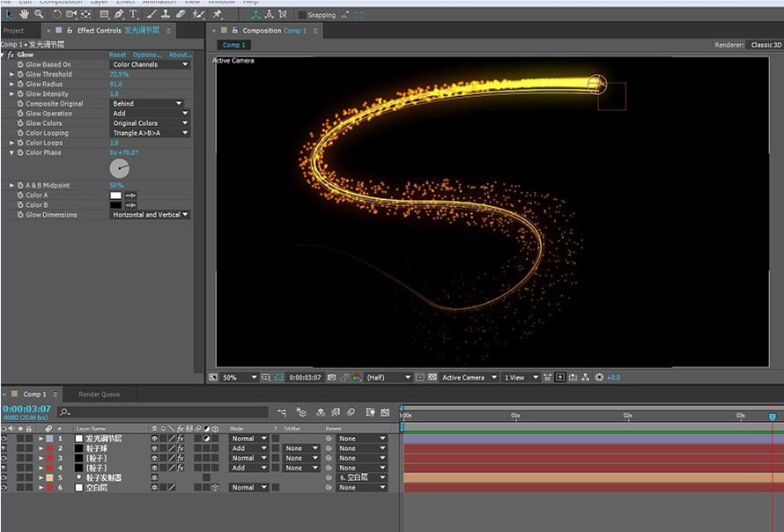Select the Pen tool

[x=119, y=14]
